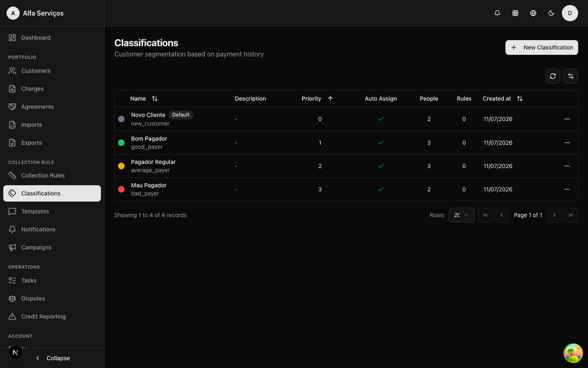588x368 pixels.
Task: Open the notifications bell in top bar
Action: (x=497, y=13)
